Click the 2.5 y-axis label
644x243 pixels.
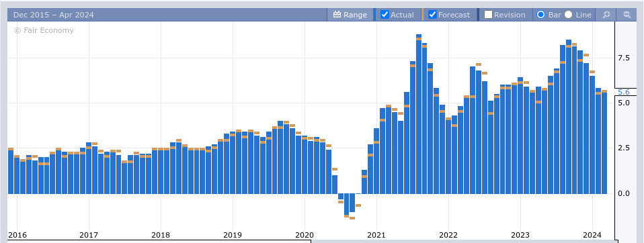624,148
